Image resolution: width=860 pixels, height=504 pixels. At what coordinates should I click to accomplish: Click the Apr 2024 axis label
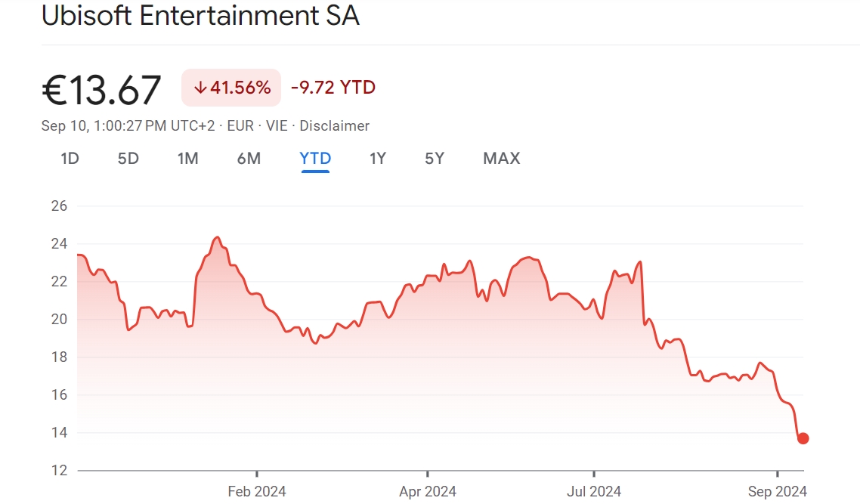click(428, 492)
